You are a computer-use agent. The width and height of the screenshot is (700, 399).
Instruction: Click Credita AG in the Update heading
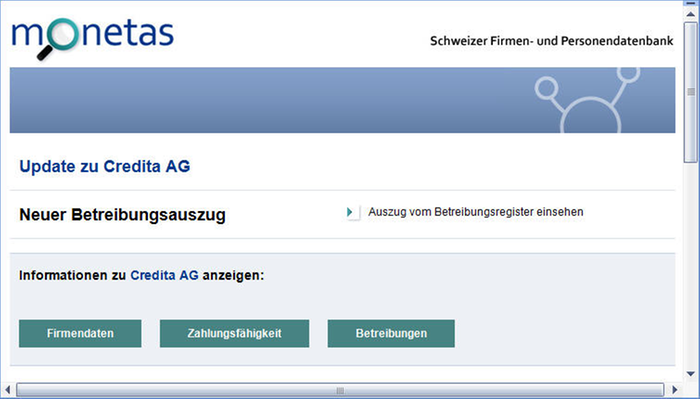[x=147, y=166]
